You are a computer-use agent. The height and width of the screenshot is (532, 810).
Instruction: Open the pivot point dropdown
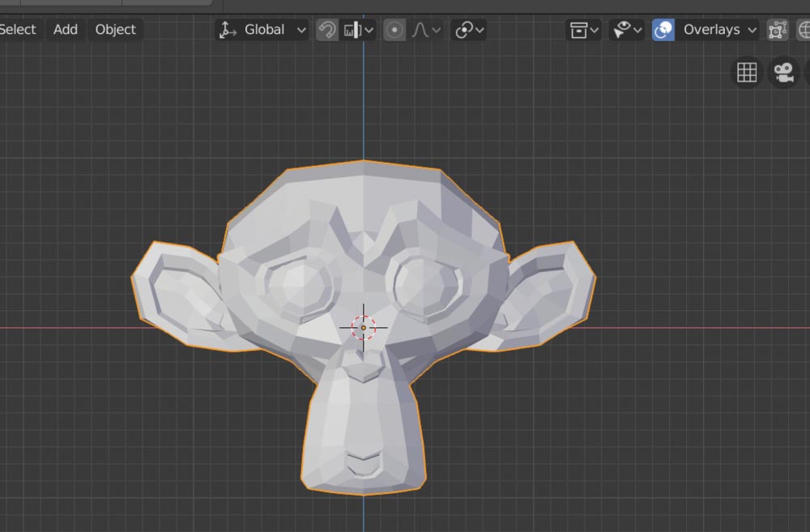click(468, 30)
